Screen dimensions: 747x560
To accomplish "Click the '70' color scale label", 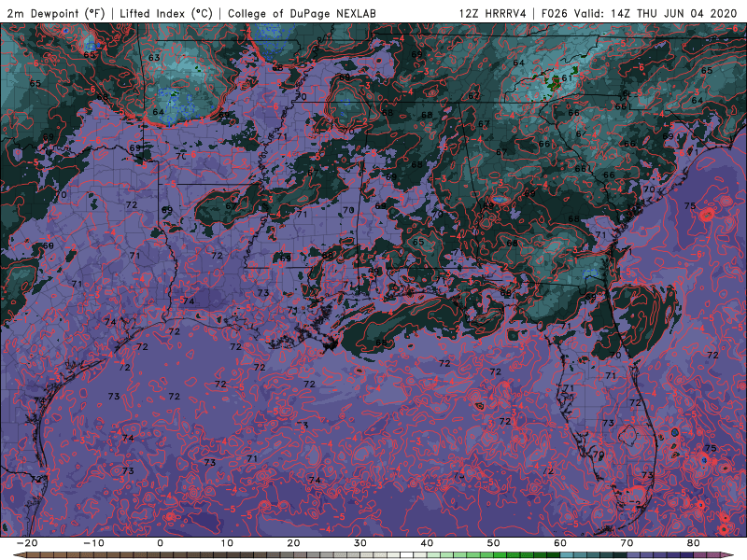I will [x=627, y=543].
